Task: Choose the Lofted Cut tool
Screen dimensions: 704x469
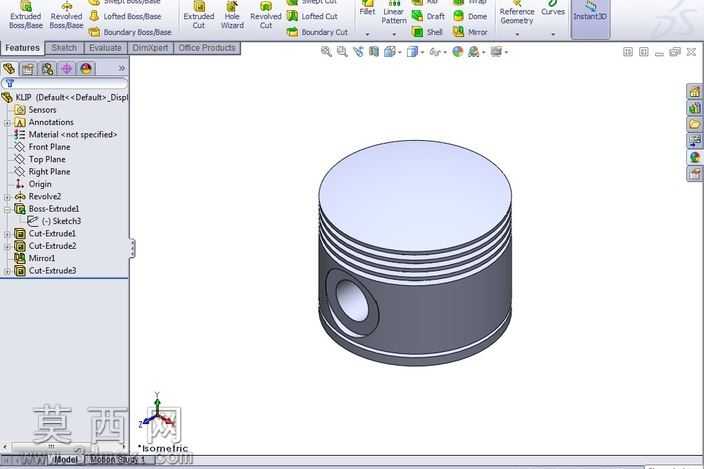Action: coord(312,16)
